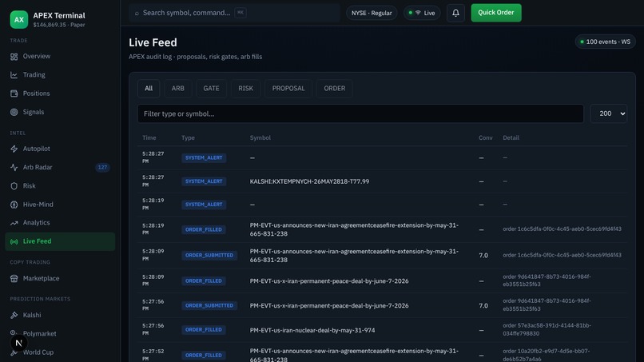This screenshot has width=644, height=362.
Task: Click the Marketplace store icon
Action: [14, 279]
